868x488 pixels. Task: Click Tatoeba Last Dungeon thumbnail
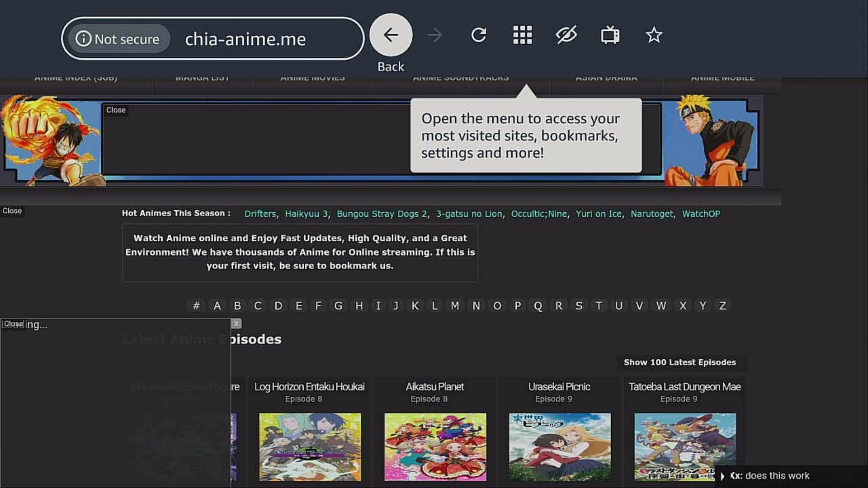(685, 447)
